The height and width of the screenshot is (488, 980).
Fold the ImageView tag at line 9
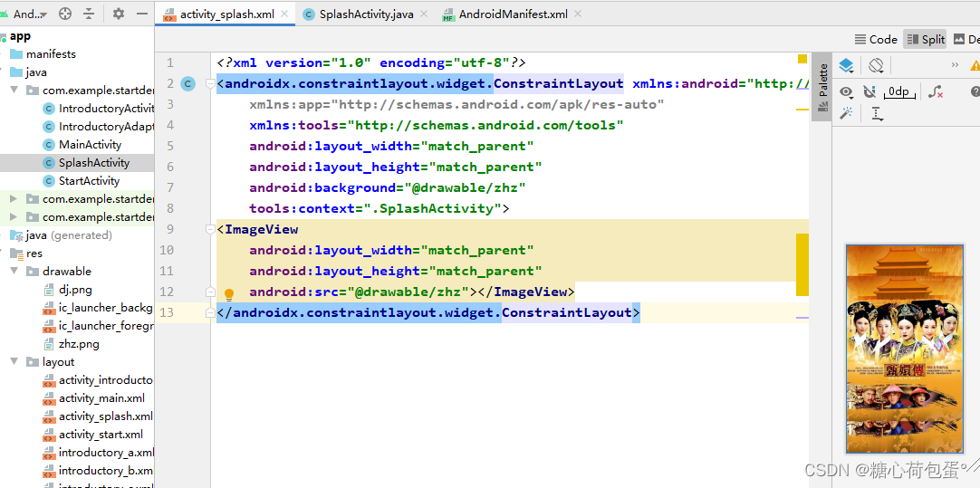210,229
